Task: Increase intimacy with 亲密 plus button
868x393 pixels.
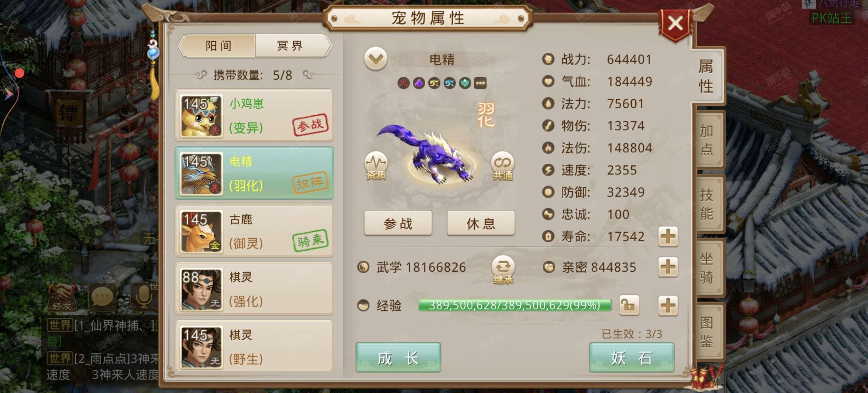Action: (668, 267)
